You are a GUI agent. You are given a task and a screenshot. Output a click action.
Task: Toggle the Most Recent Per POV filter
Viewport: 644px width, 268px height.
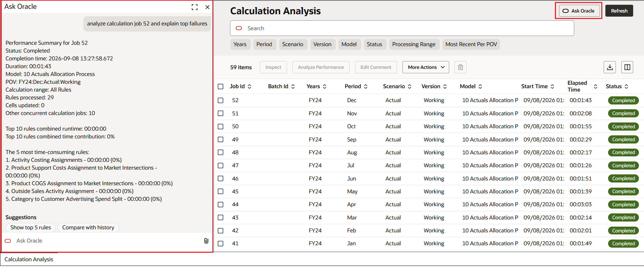[471, 44]
